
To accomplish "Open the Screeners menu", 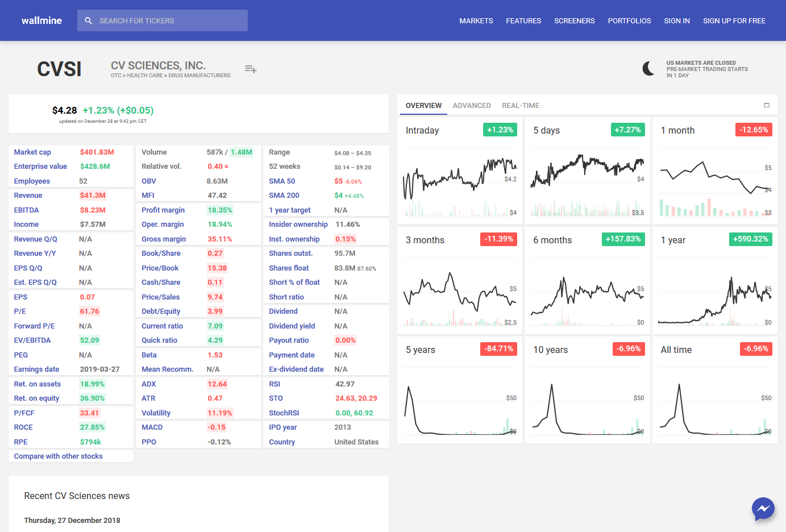I will [574, 20].
